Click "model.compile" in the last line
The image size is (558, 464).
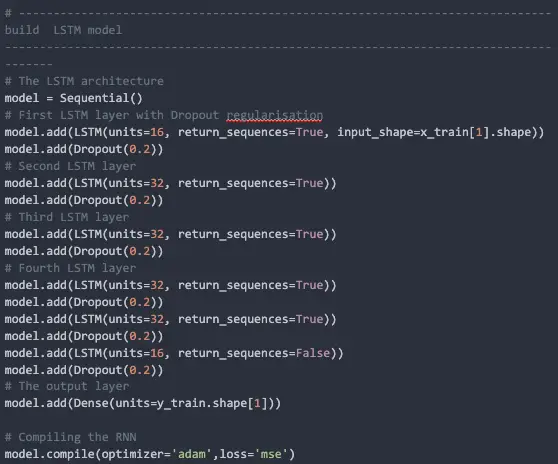click(49, 454)
